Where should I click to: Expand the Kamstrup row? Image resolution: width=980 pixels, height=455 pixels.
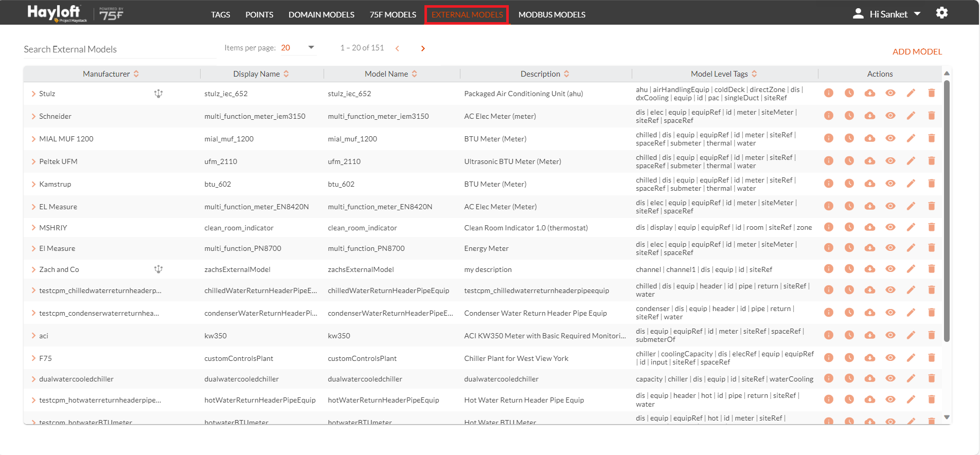click(33, 184)
